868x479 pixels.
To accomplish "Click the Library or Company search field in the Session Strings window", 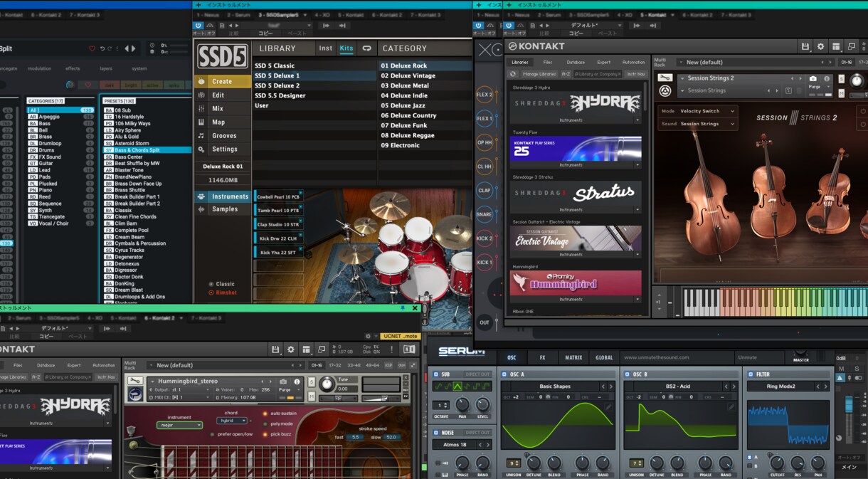I will (x=598, y=73).
